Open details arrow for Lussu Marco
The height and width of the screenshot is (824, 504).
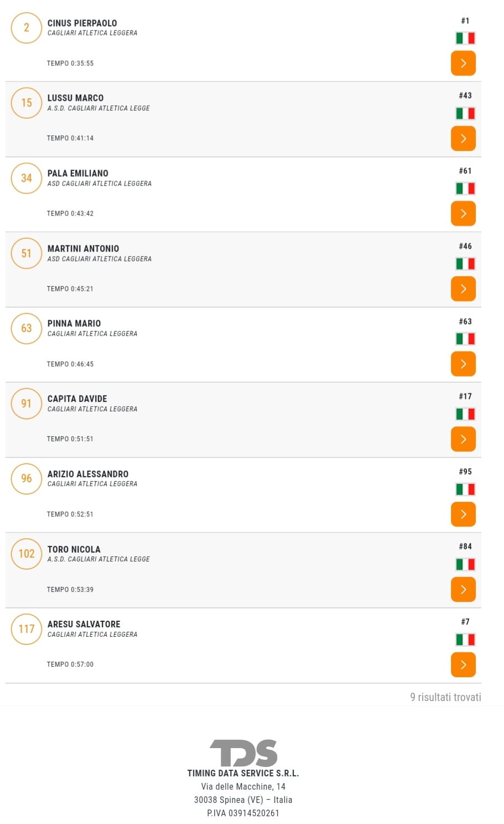point(463,138)
